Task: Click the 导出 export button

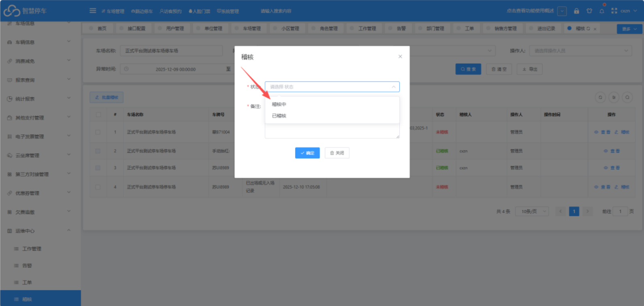Action: [530, 69]
